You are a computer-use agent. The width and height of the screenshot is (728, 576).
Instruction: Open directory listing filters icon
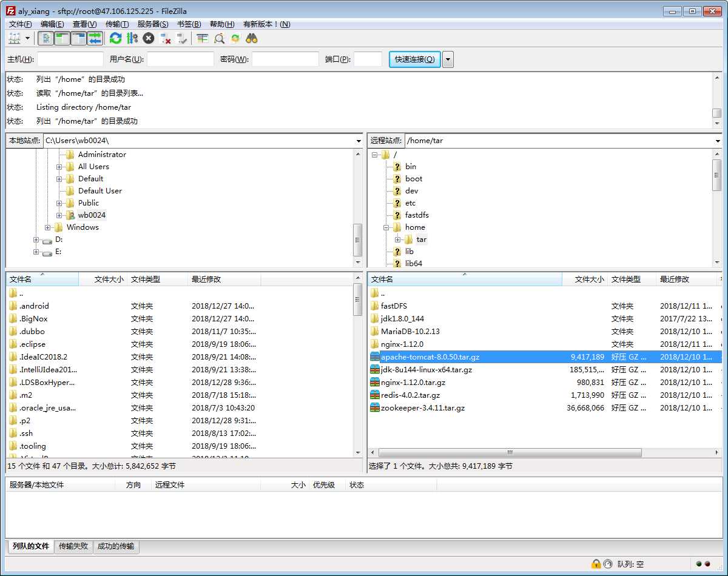[203, 38]
